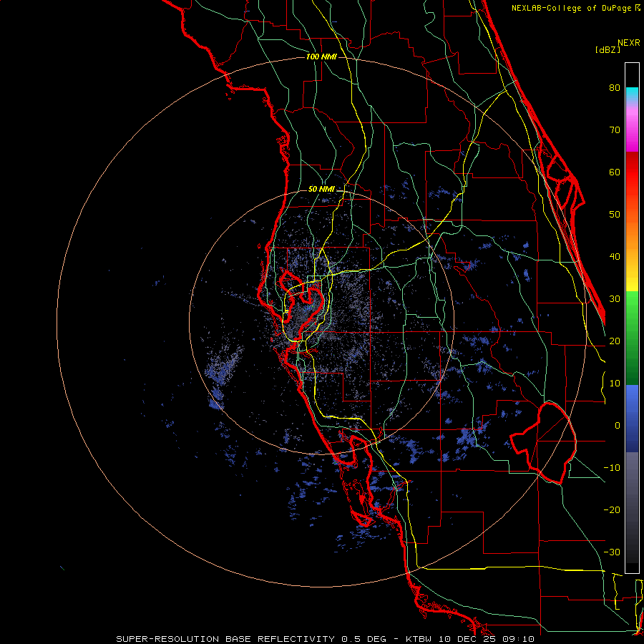Click the dBZ units label above the color scale
644x644 pixels.
click(x=608, y=50)
